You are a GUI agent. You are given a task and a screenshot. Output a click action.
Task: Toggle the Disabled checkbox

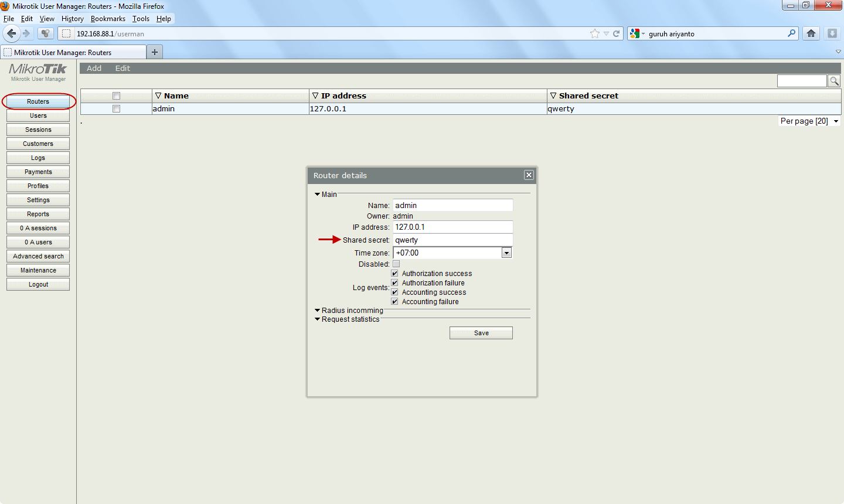(396, 264)
